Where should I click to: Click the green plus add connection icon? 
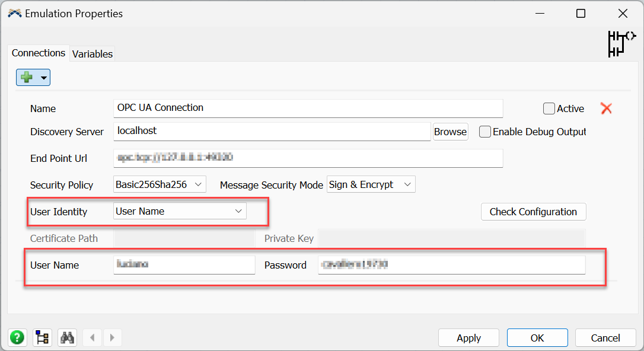tap(27, 78)
